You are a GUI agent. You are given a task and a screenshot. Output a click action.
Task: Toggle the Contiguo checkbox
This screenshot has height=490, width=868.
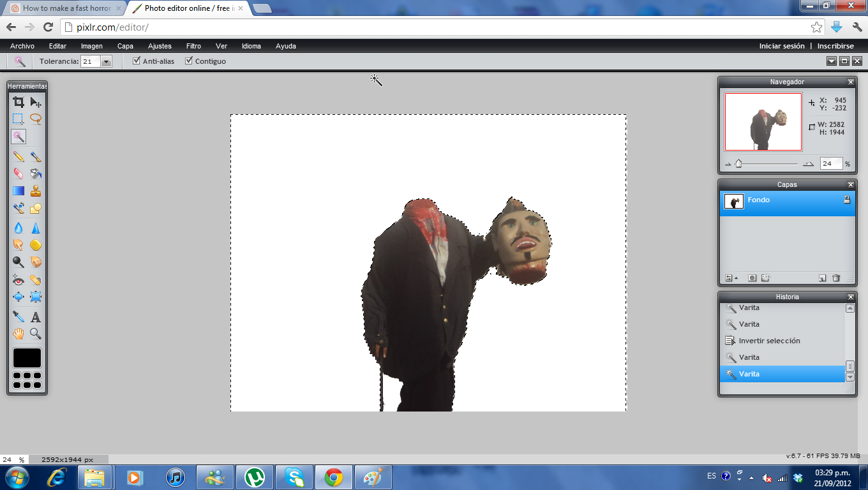point(189,61)
